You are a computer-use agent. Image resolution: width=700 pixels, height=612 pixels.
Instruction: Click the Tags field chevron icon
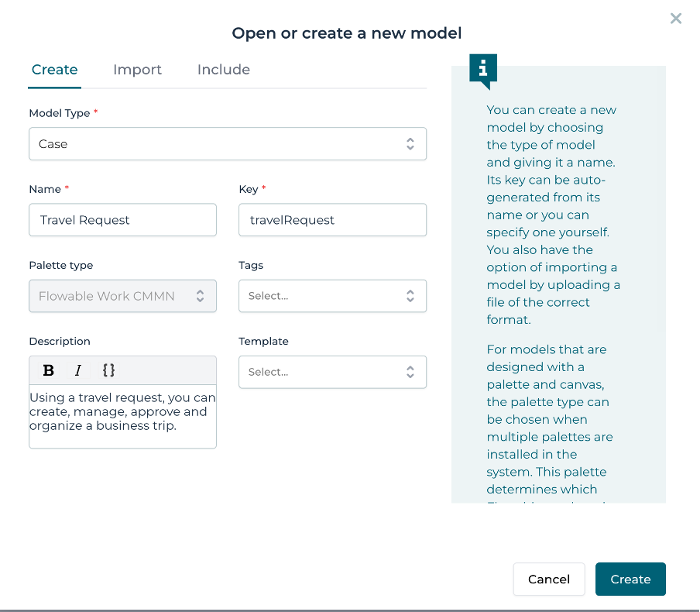tap(410, 296)
